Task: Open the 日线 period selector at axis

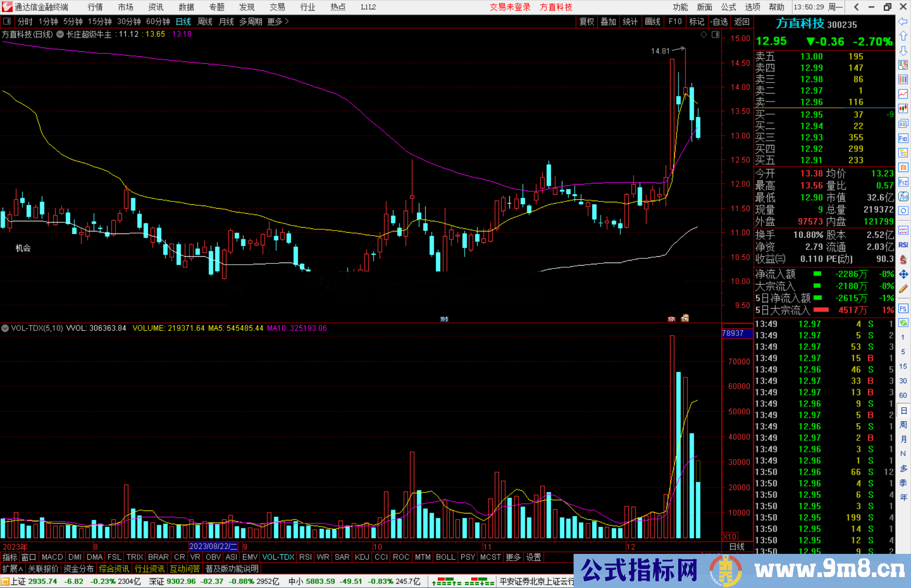Action: click(737, 547)
